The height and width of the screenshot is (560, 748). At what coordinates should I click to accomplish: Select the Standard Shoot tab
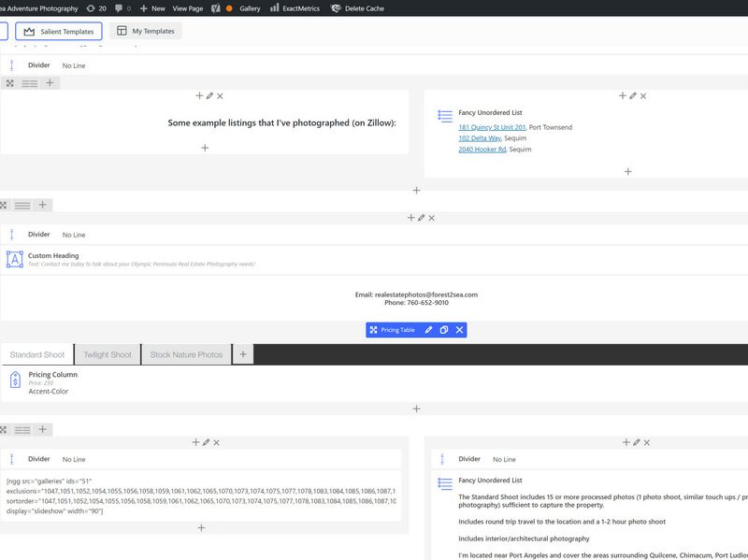[x=37, y=355]
